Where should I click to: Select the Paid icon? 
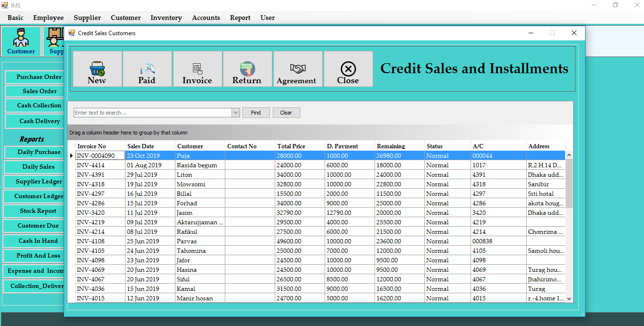click(x=147, y=69)
